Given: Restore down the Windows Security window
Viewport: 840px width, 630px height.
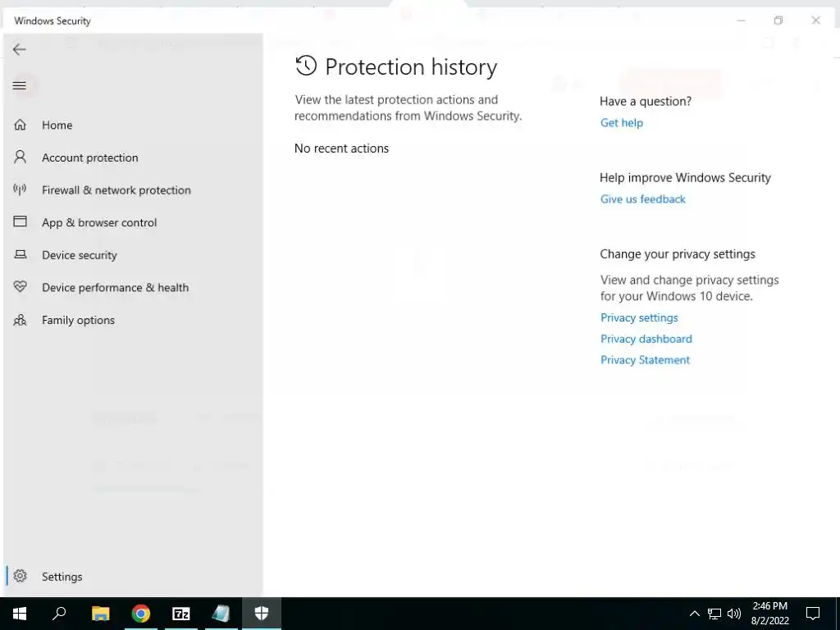Looking at the screenshot, I should click(778, 21).
